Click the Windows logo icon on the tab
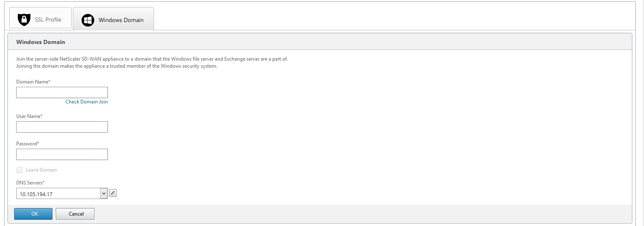This screenshot has width=644, height=226. click(x=88, y=20)
